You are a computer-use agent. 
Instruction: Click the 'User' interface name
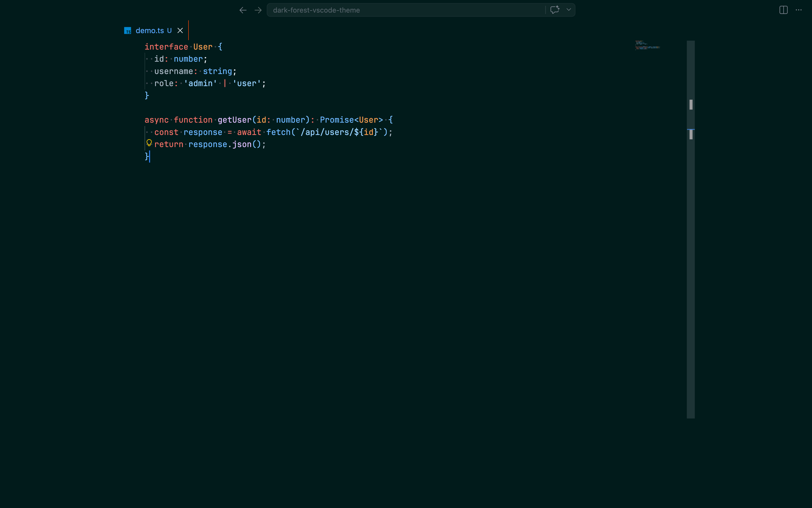[203, 47]
